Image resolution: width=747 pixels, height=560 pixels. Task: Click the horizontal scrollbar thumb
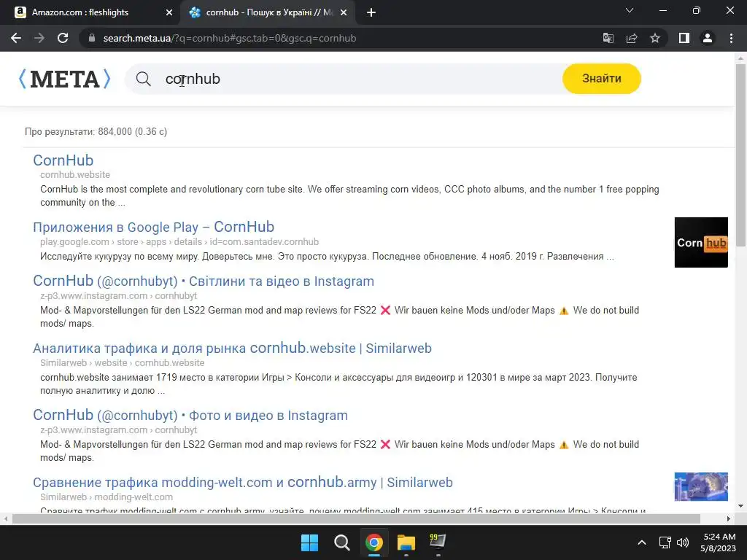pyautogui.click(x=356, y=518)
